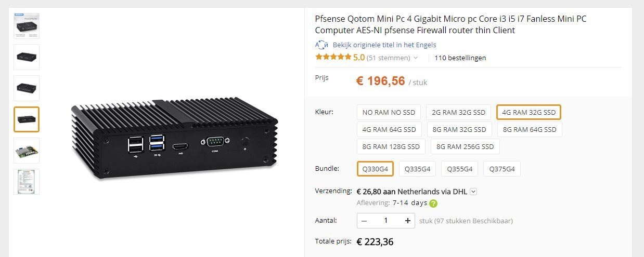This screenshot has height=257, width=644.
Task: Decrease quantity with the minus button
Action: point(364,221)
